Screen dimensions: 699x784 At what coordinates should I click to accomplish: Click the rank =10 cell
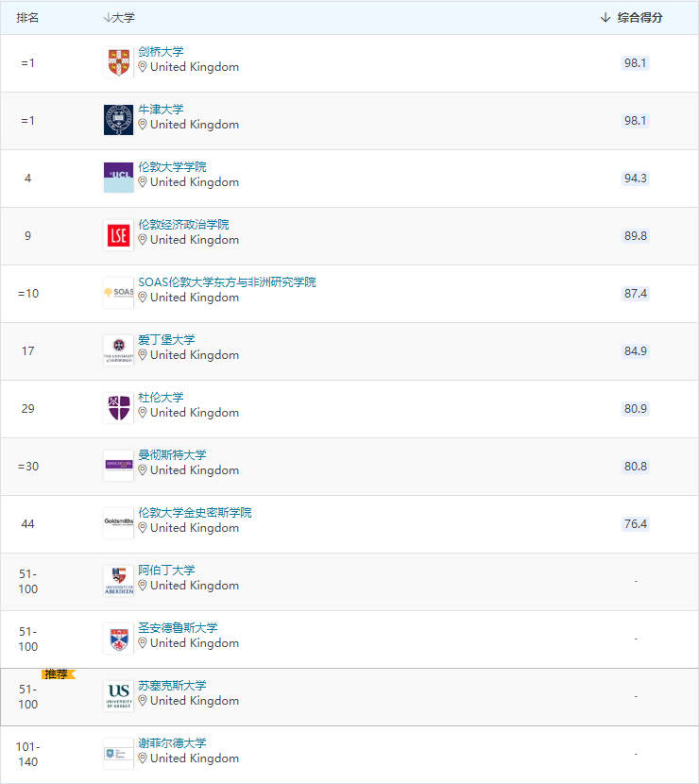tap(28, 294)
